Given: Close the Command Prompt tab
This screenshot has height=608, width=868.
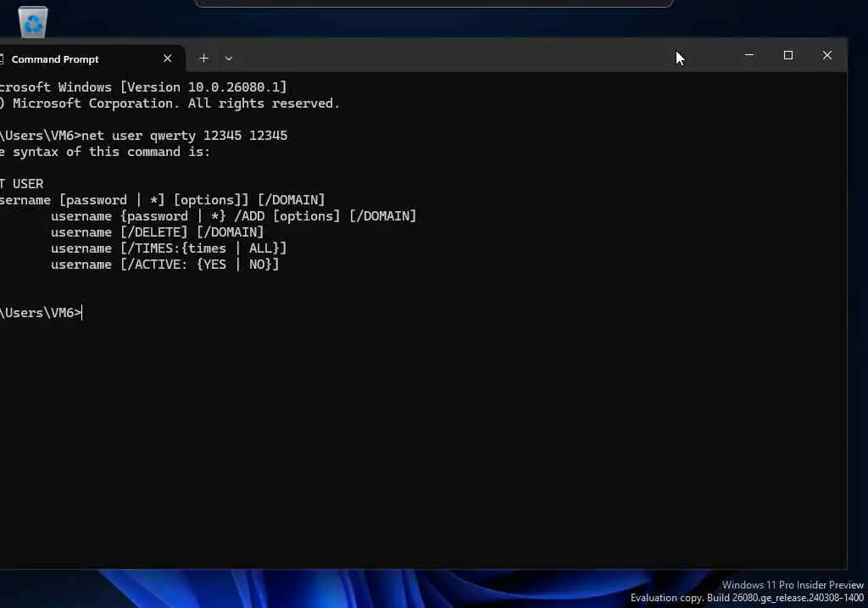Looking at the screenshot, I should (167, 59).
